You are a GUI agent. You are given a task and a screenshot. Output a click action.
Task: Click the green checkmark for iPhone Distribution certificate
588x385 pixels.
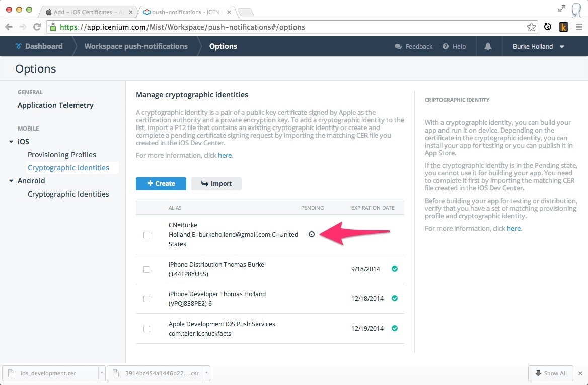[395, 269]
